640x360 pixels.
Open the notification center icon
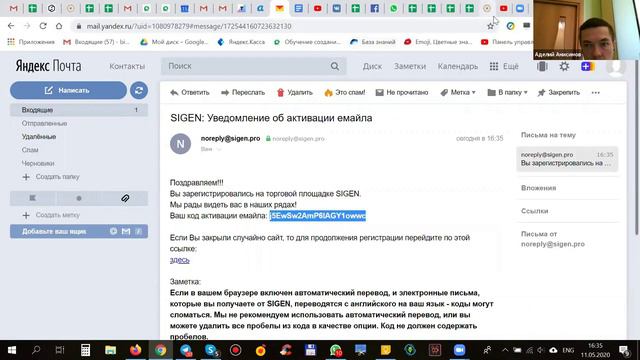[624, 350]
